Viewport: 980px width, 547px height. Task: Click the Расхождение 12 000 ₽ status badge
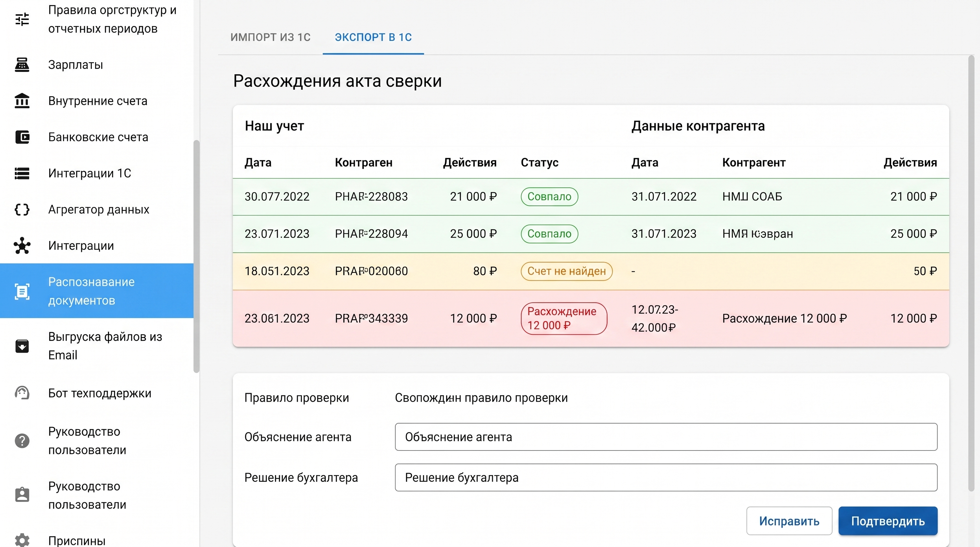point(563,318)
